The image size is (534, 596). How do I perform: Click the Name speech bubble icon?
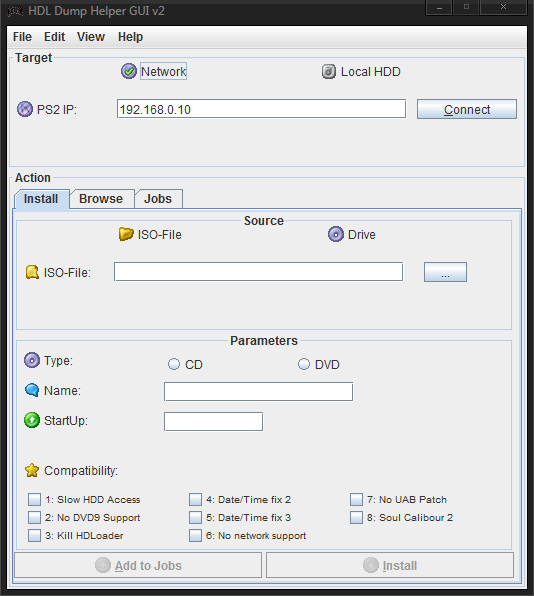(x=32, y=390)
